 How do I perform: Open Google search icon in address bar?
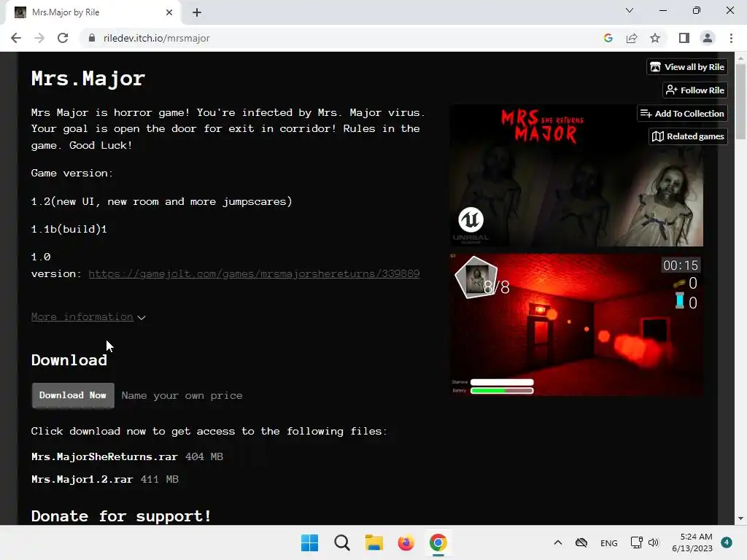[608, 38]
